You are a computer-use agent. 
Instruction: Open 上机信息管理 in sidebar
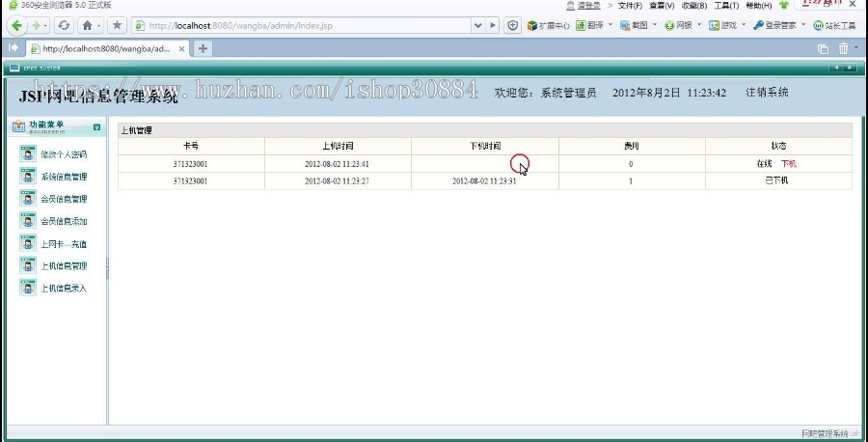tap(64, 265)
